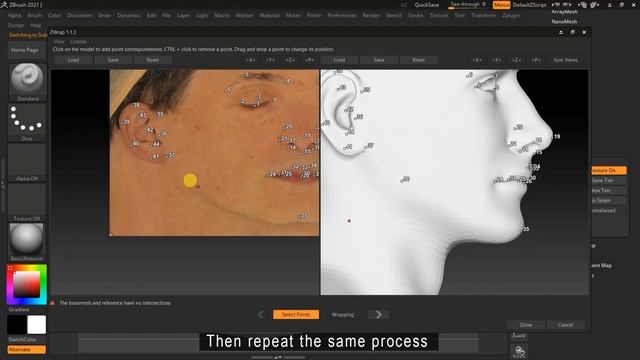Click >Y< button above white head model
Screen dimensions: 640x360
click(x=496, y=60)
